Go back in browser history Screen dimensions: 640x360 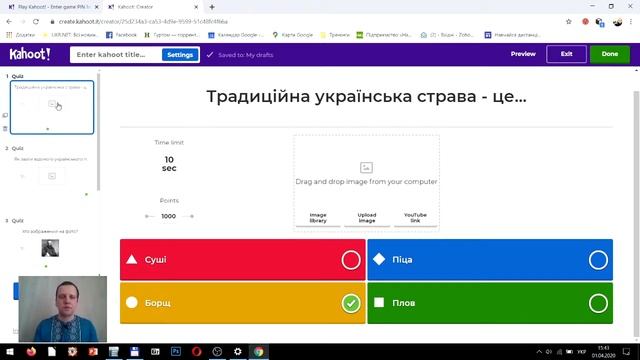coord(9,22)
